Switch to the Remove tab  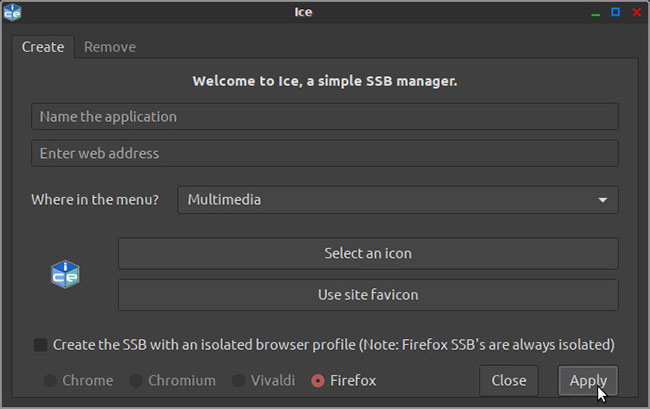point(110,47)
